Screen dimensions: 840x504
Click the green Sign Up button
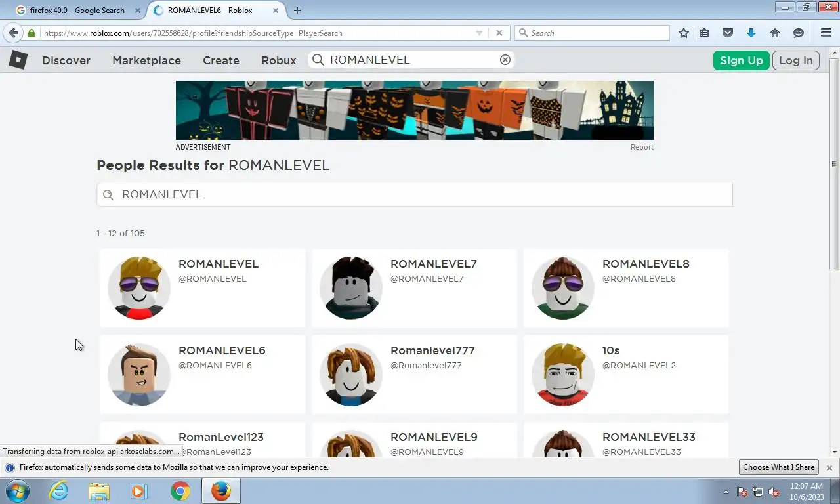[x=742, y=60]
